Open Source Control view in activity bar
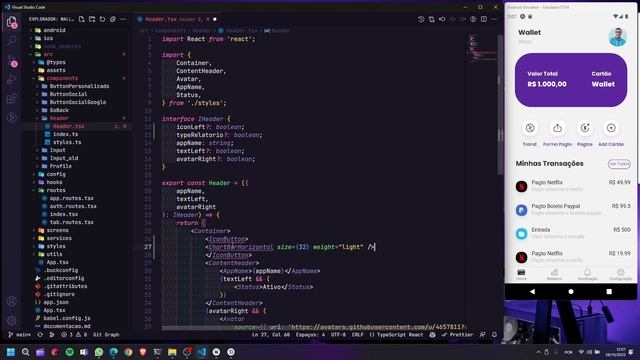 coord(12,60)
